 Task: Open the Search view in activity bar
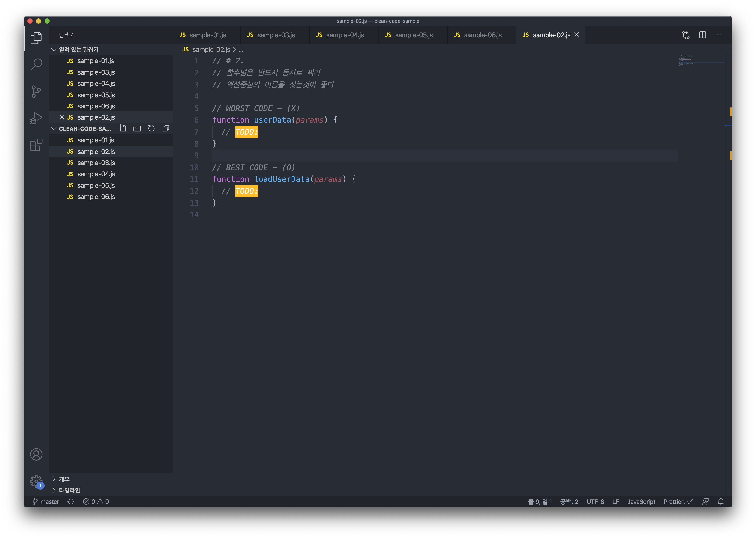point(36,64)
